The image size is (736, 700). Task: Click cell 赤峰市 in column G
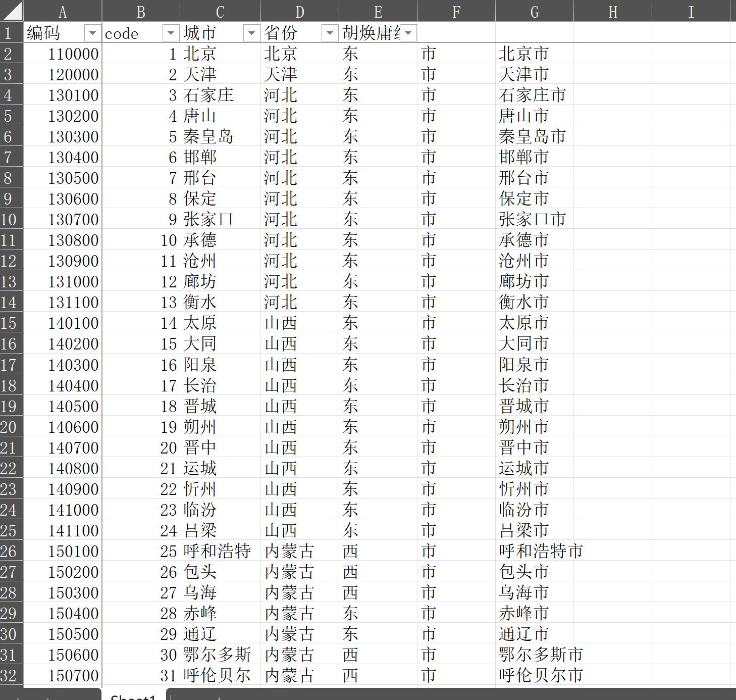point(535,613)
